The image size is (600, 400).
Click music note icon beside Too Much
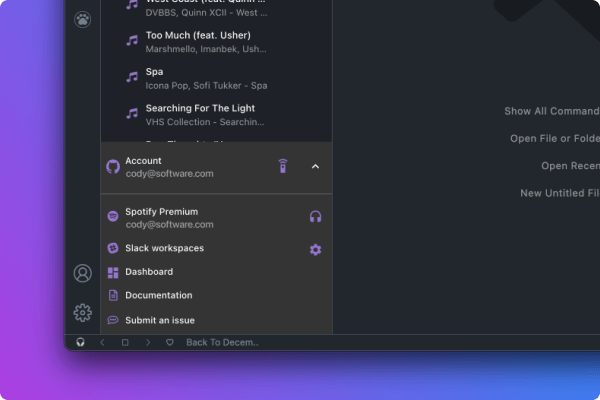pos(132,41)
